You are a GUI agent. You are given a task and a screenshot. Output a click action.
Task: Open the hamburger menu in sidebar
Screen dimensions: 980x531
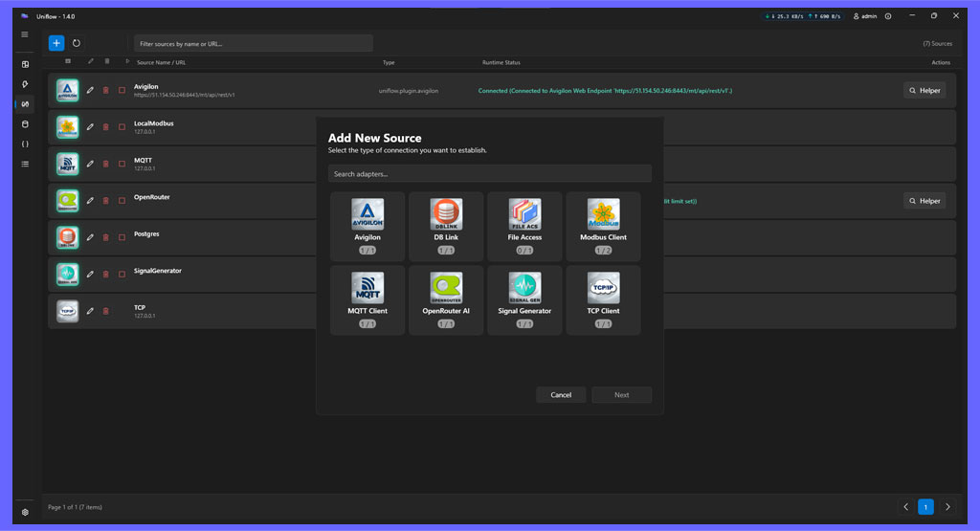(25, 34)
